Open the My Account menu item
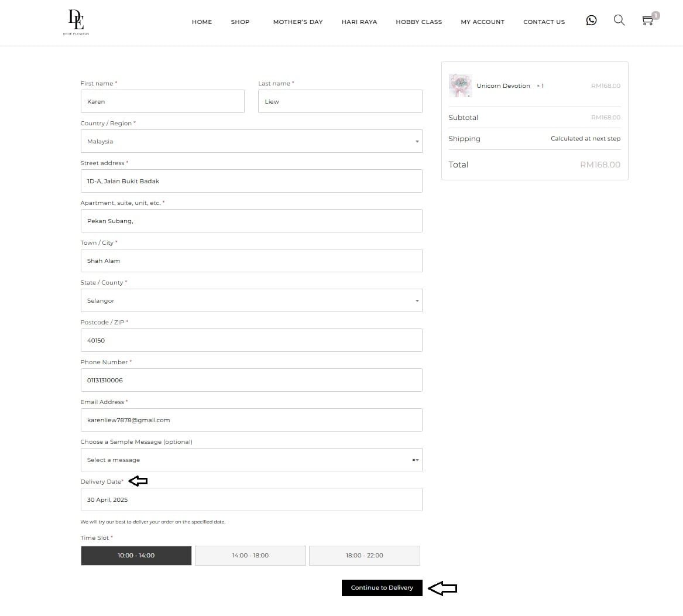 482,22
